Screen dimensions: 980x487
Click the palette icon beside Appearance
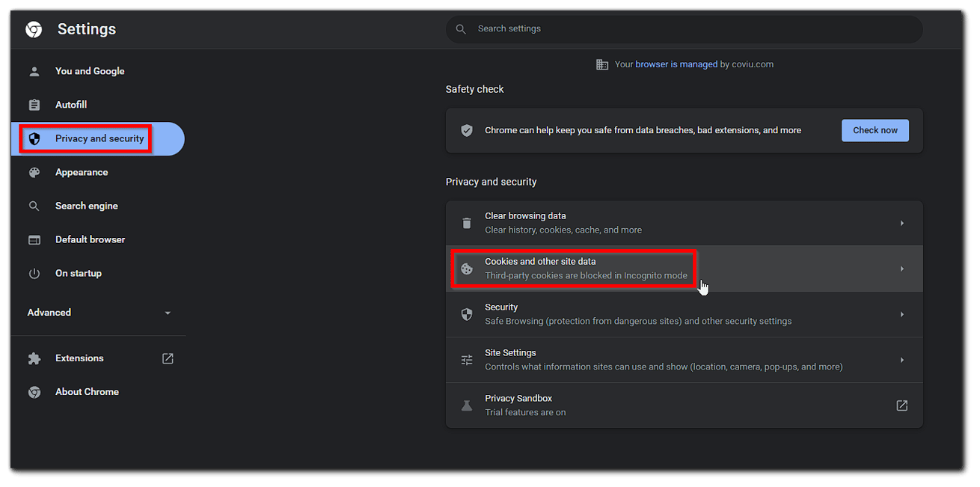tap(34, 172)
